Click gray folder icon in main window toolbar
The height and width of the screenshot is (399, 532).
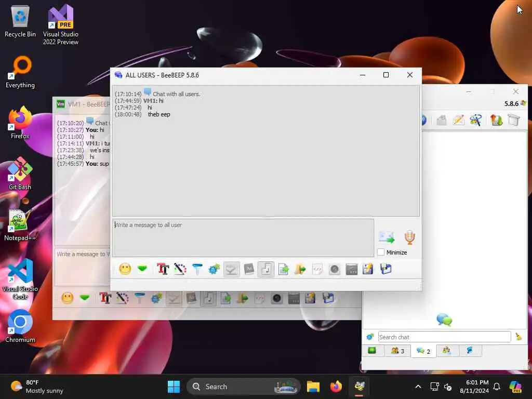442,120
